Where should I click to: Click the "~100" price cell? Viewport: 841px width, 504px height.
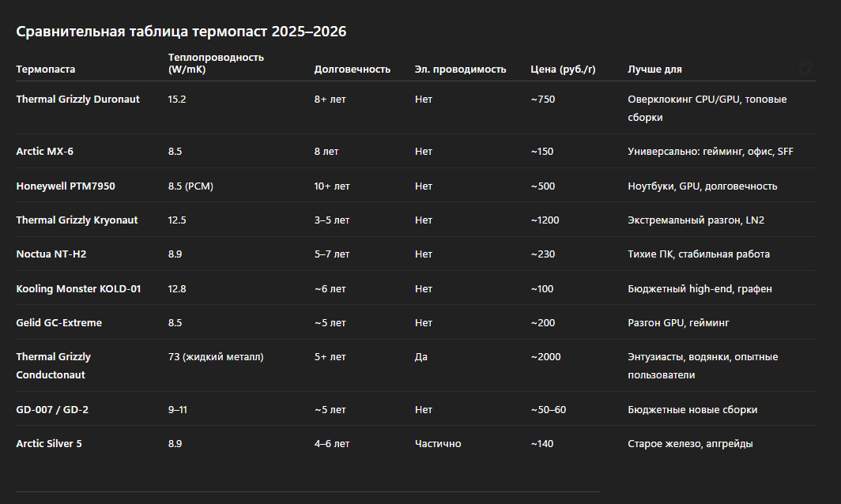[541, 288]
